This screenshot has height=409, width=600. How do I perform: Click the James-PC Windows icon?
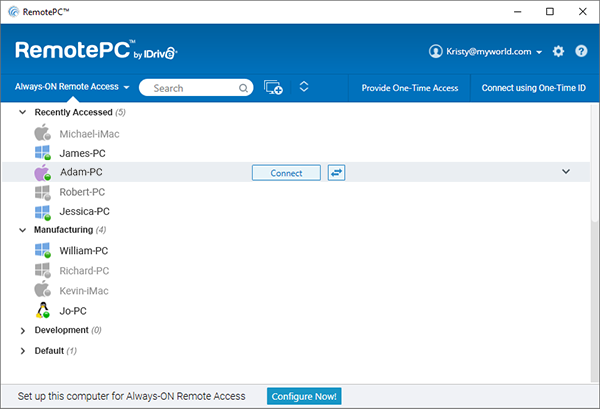click(x=42, y=152)
